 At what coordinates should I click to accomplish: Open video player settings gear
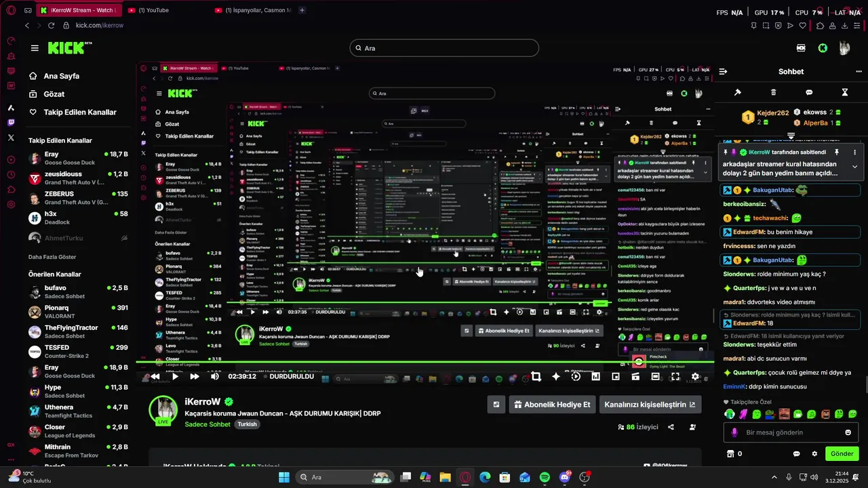click(x=695, y=376)
